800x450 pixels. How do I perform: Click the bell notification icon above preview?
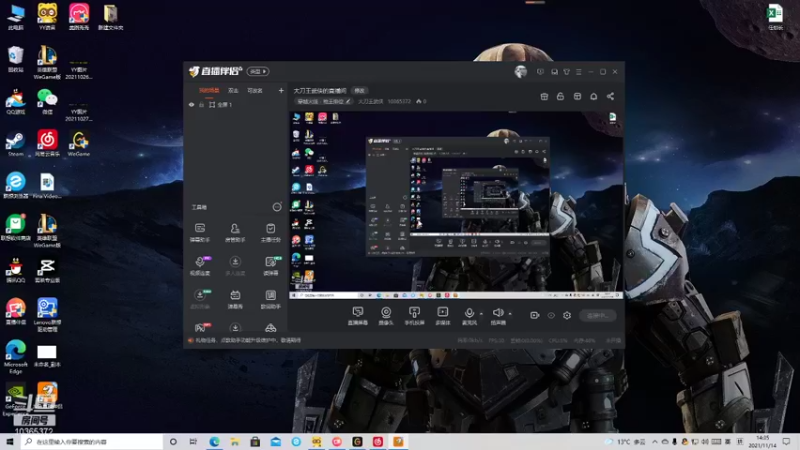coord(593,96)
